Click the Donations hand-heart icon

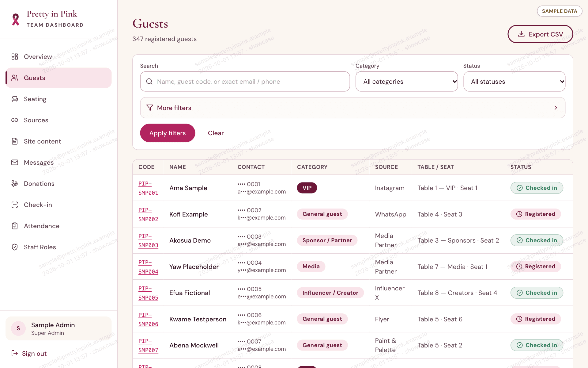(x=15, y=183)
